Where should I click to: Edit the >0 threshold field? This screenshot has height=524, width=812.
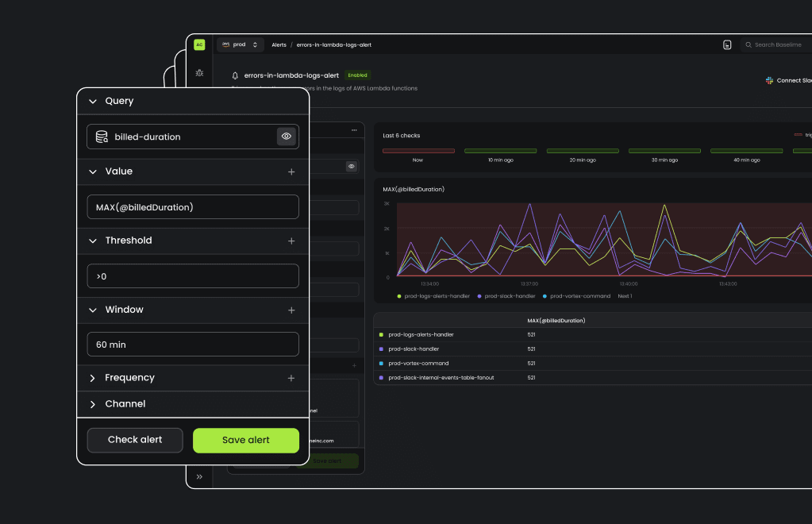[x=193, y=276]
